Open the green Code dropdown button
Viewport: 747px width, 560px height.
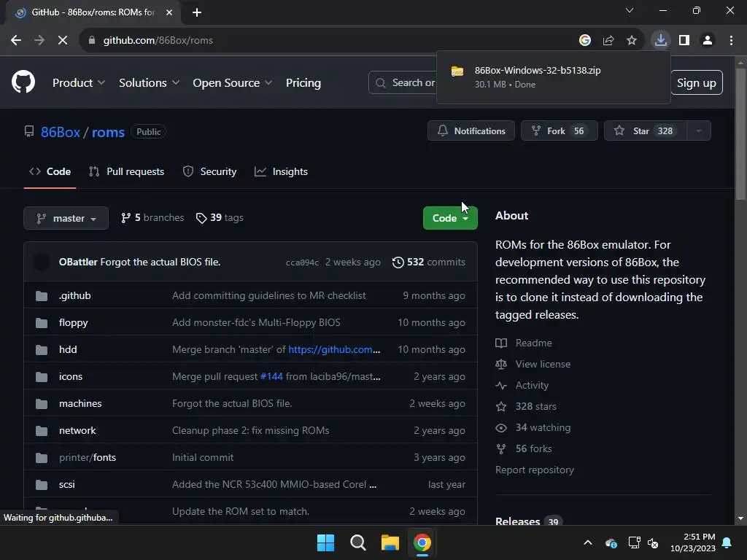click(450, 218)
